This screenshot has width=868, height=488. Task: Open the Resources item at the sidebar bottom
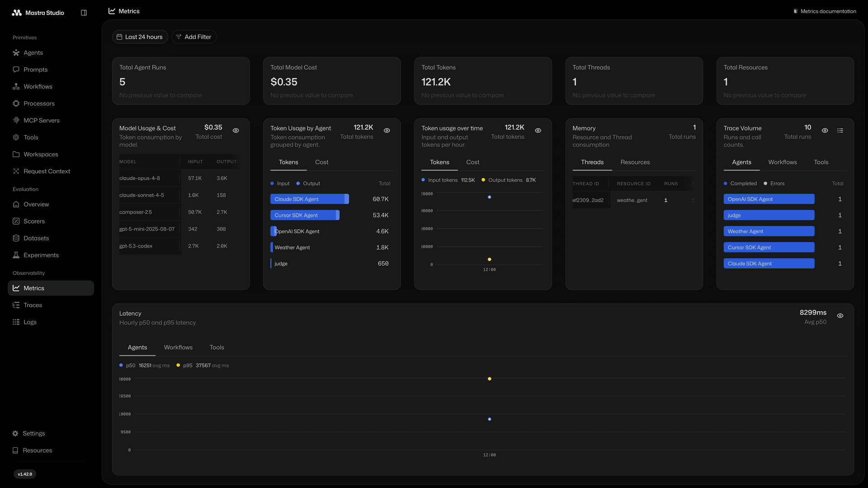51,450
